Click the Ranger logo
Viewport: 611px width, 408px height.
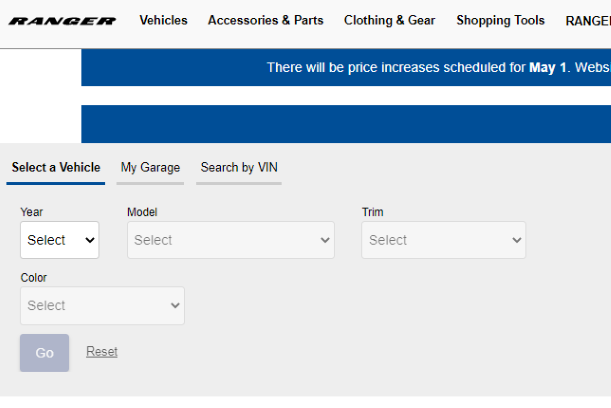[62, 21]
